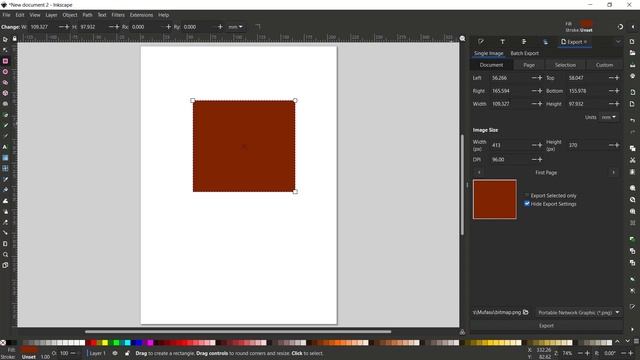Open the palette menu below the palette arrows

pyautogui.click(x=636, y=341)
